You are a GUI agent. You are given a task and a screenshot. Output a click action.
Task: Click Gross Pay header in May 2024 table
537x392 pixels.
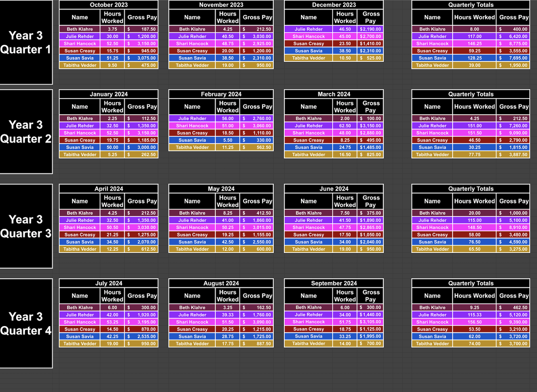(x=257, y=201)
